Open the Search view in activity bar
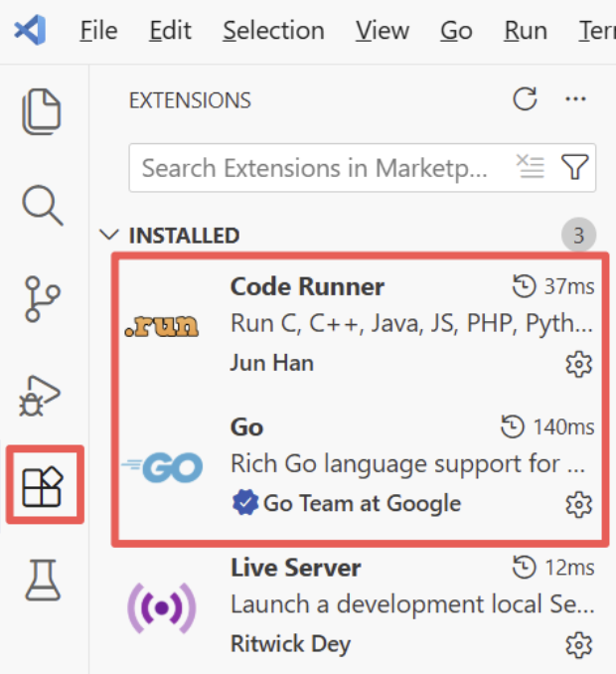 (43, 206)
